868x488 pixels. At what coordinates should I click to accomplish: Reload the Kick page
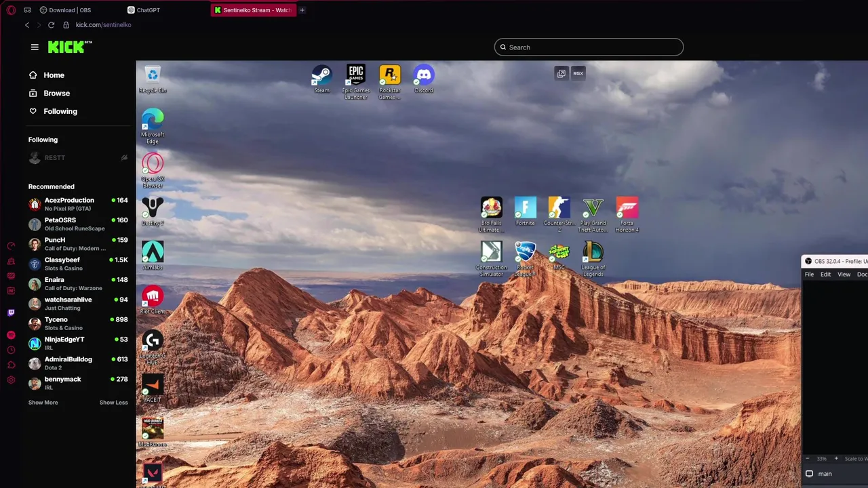pos(51,25)
